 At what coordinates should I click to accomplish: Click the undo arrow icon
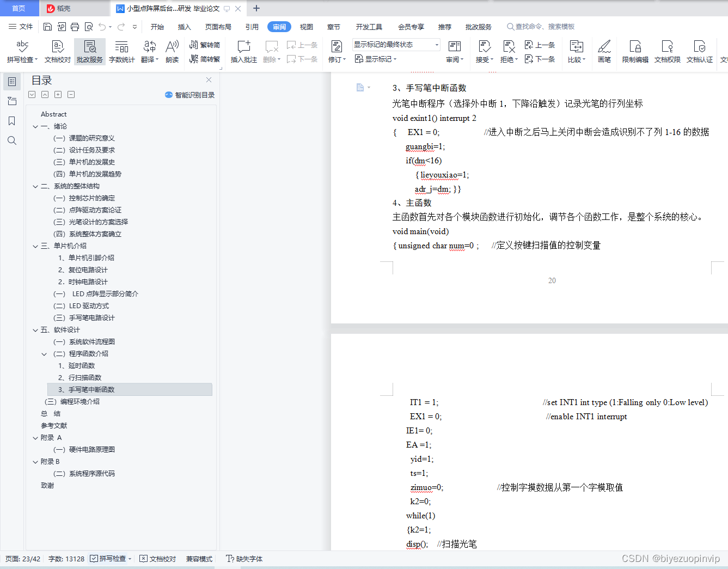(x=102, y=27)
